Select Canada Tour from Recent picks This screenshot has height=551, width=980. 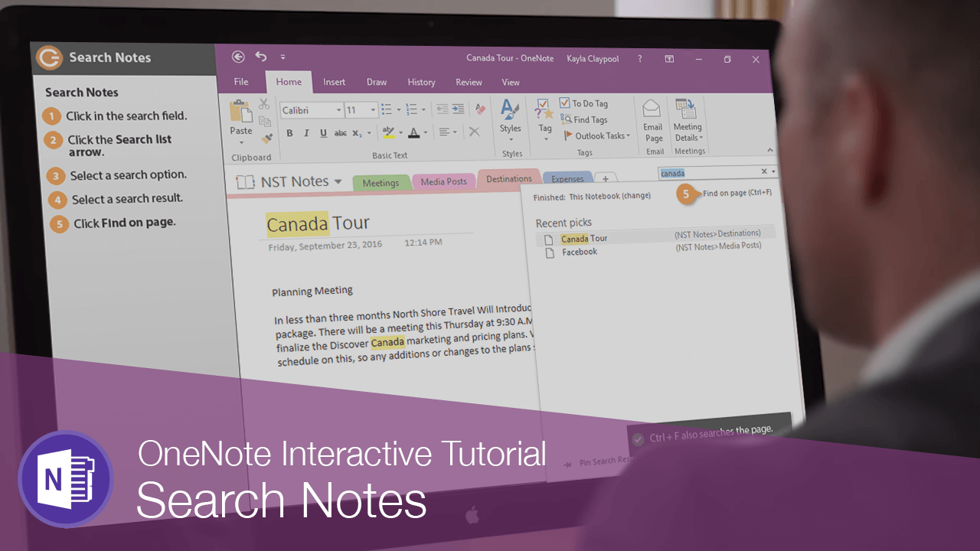(x=585, y=239)
